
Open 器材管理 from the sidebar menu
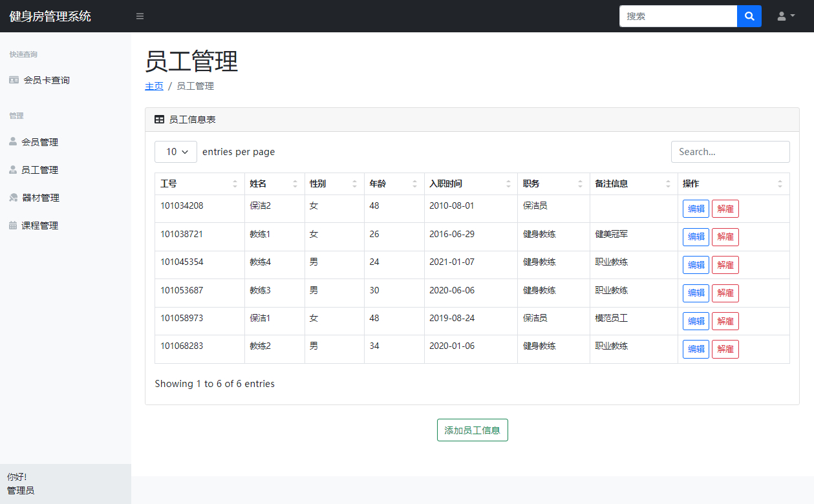(40, 197)
